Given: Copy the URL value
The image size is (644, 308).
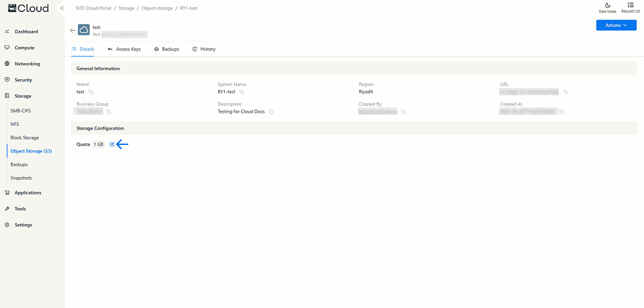Looking at the screenshot, I should coord(565,92).
